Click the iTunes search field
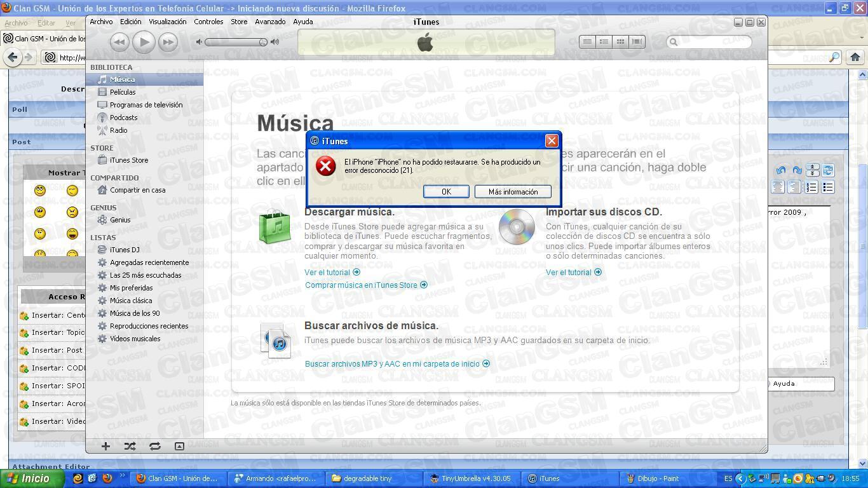 click(709, 42)
